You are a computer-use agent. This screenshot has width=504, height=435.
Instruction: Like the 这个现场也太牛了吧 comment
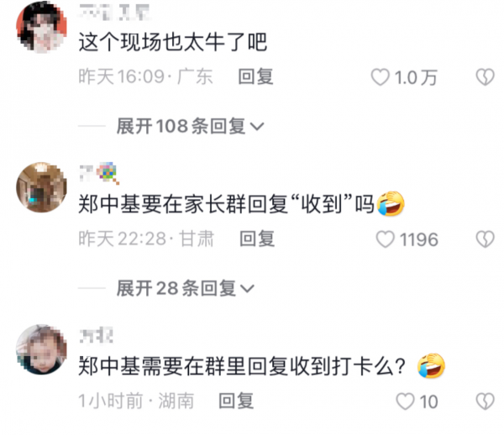pos(381,77)
